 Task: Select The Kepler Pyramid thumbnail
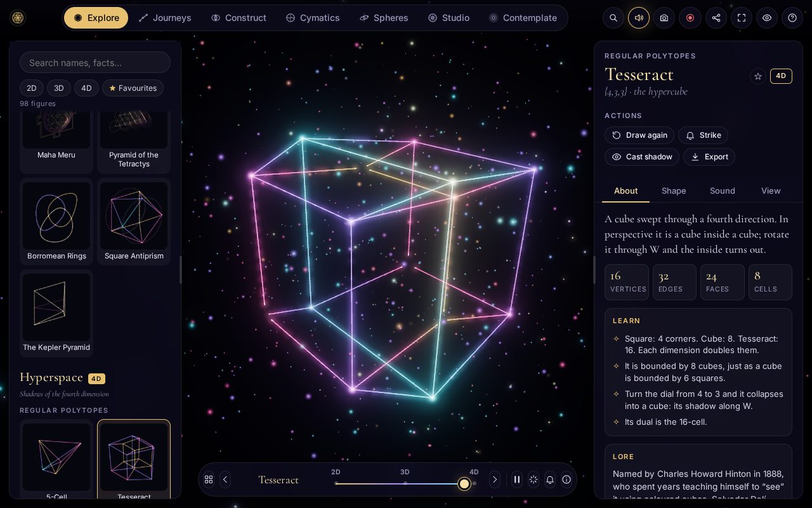[56, 313]
